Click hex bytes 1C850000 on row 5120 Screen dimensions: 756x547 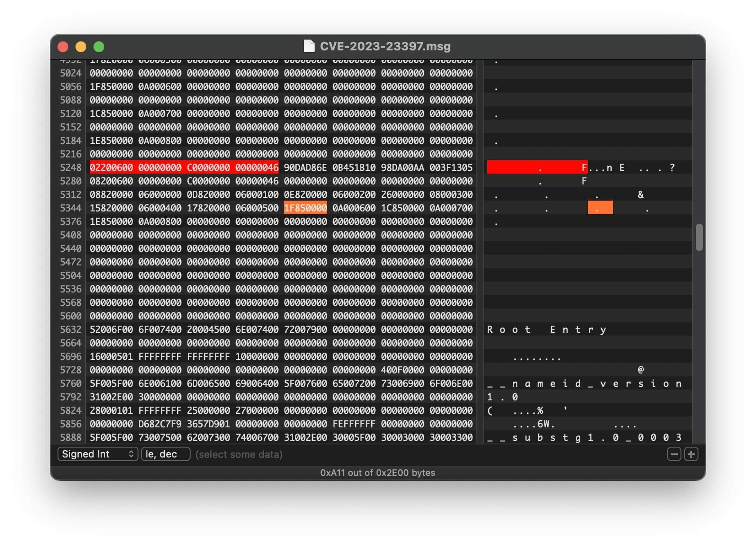pyautogui.click(x=111, y=114)
